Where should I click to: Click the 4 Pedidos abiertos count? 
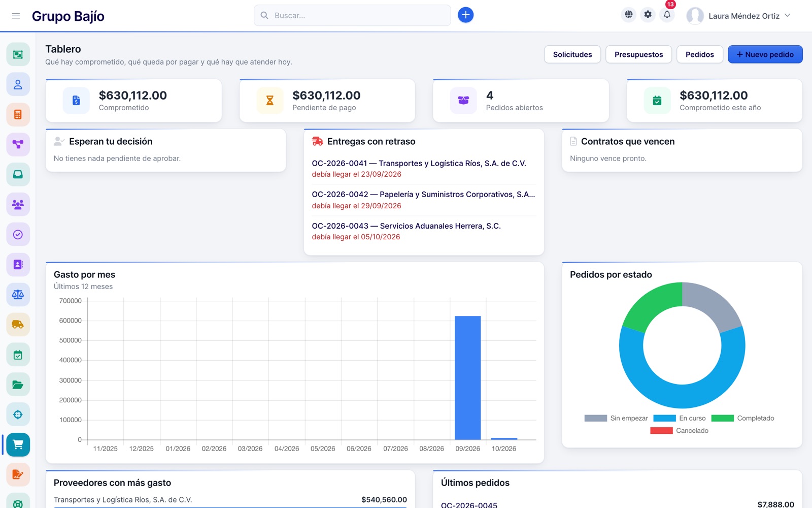(x=489, y=95)
